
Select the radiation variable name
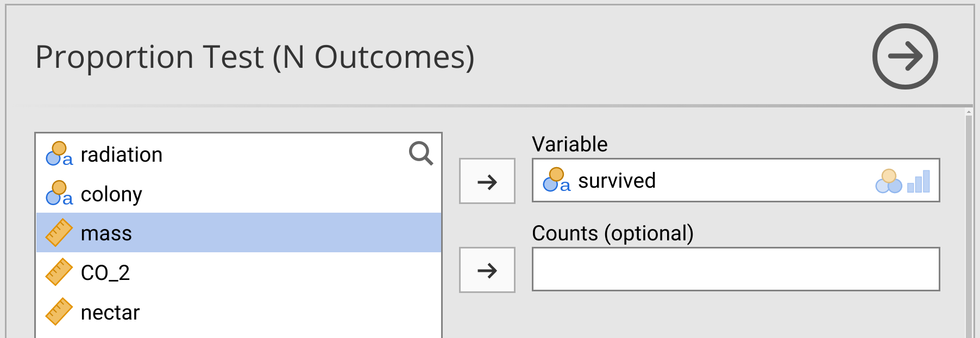coord(122,155)
